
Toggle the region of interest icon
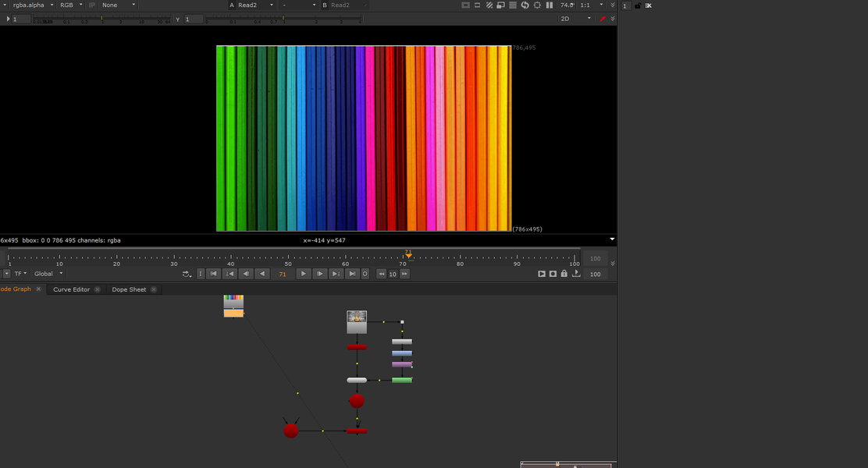tap(477, 5)
